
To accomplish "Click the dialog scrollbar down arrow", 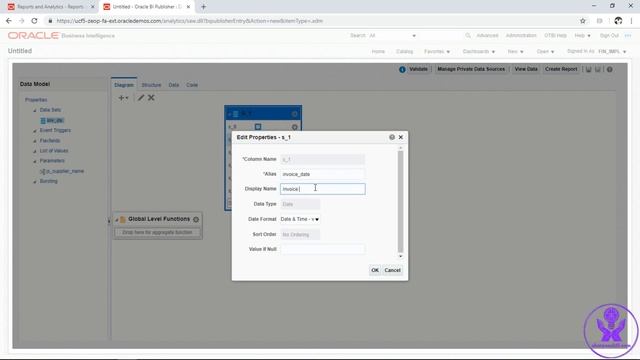I will tap(400, 256).
